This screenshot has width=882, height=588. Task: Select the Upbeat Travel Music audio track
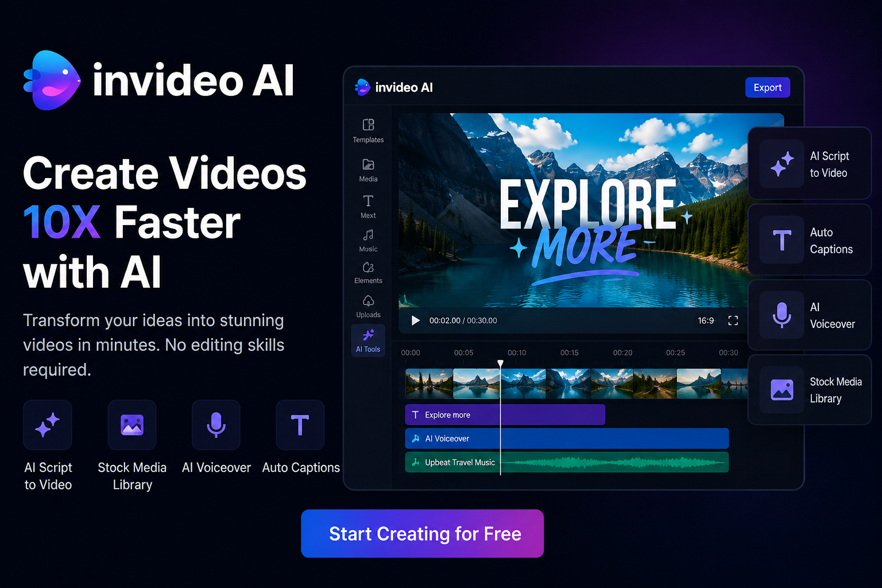(567, 462)
